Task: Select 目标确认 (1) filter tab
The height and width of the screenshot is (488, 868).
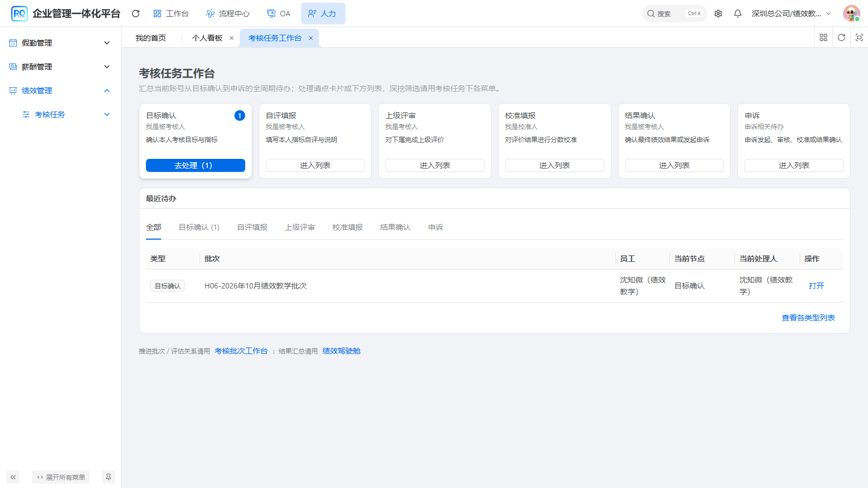Action: tap(199, 227)
